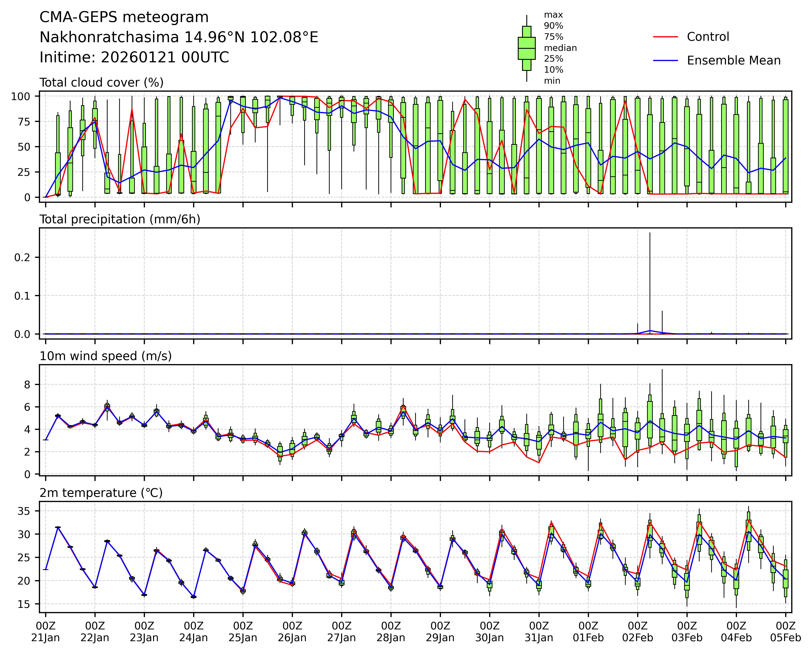This screenshot has width=812, height=654.
Task: Click the 'Total precipitation (mm/6h)' panel title
Action: pyautogui.click(x=120, y=219)
